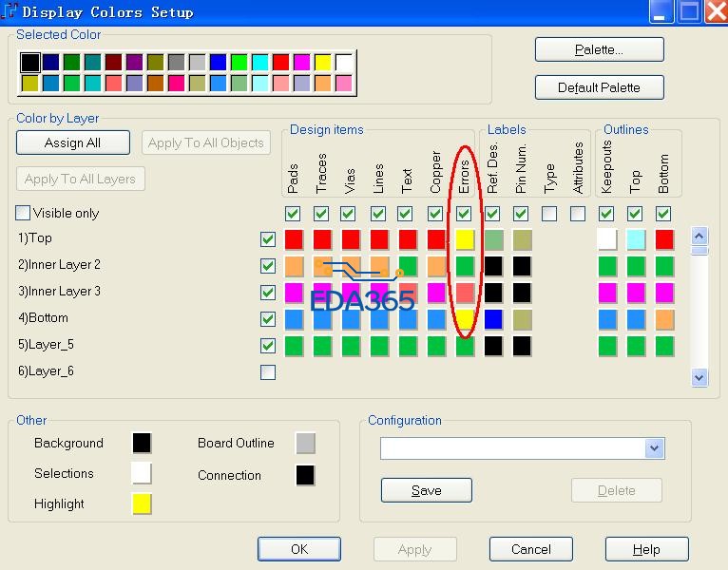Toggle the Keepouts column checkbox
This screenshot has height=570, width=728.
pyautogui.click(x=606, y=214)
